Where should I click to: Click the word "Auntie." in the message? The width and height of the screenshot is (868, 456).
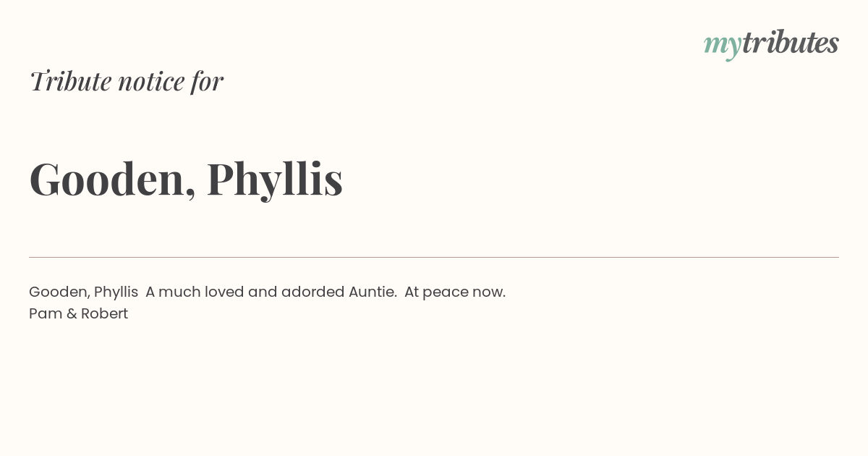point(373,292)
